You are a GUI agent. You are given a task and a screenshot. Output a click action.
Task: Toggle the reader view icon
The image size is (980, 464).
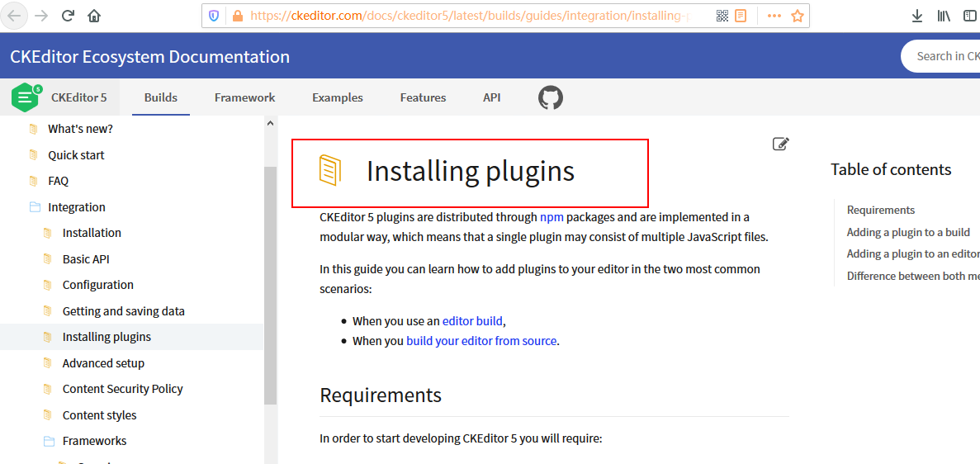(x=741, y=17)
